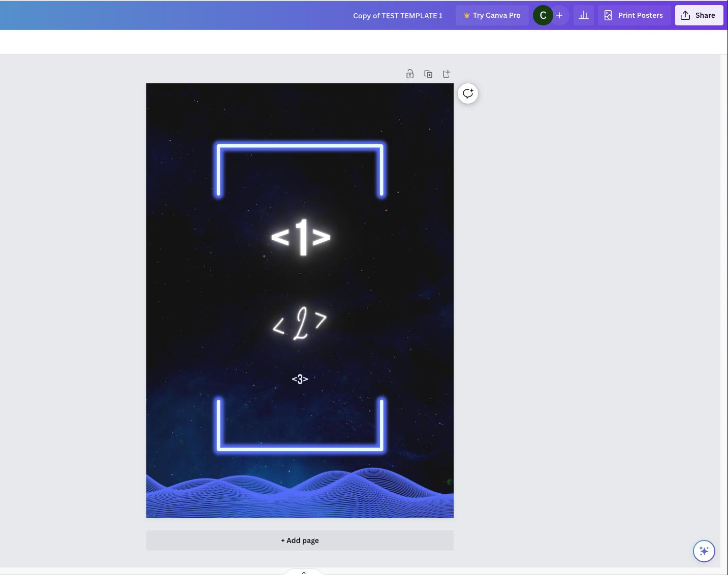Add a comment with the speech bubble icon

(x=468, y=93)
